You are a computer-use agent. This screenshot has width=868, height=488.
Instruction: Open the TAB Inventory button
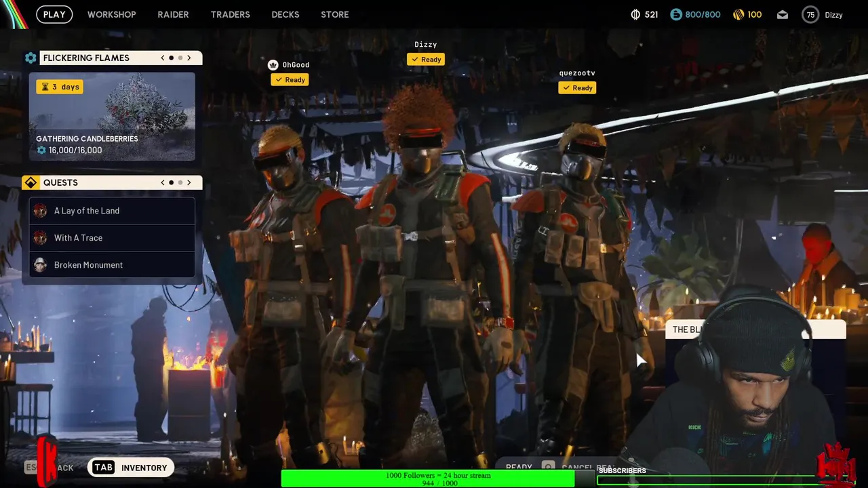point(131,468)
